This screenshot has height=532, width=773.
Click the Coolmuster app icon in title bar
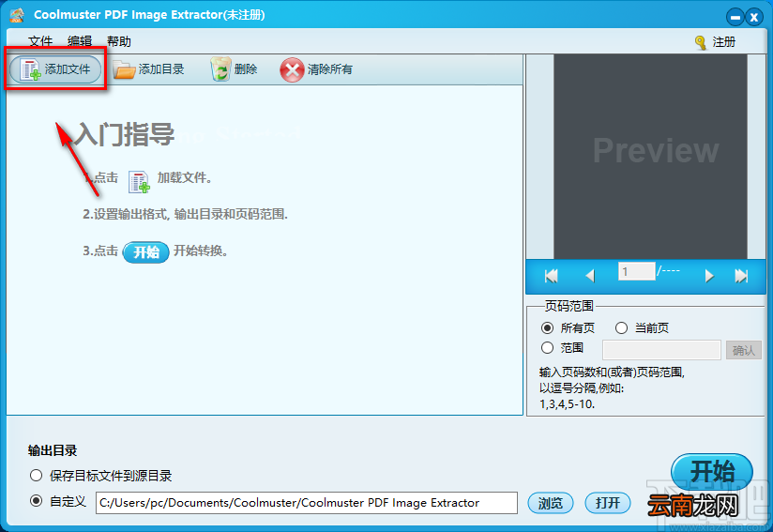click(x=17, y=15)
